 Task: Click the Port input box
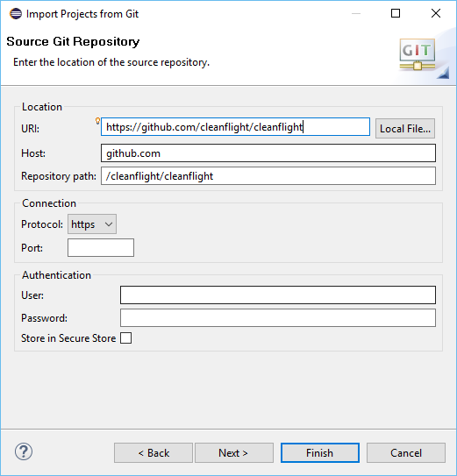pyautogui.click(x=101, y=247)
